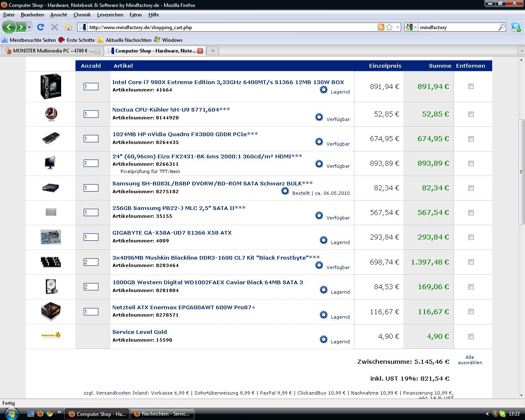
Task: Open RSS feed icon in address bar
Action: (381, 27)
